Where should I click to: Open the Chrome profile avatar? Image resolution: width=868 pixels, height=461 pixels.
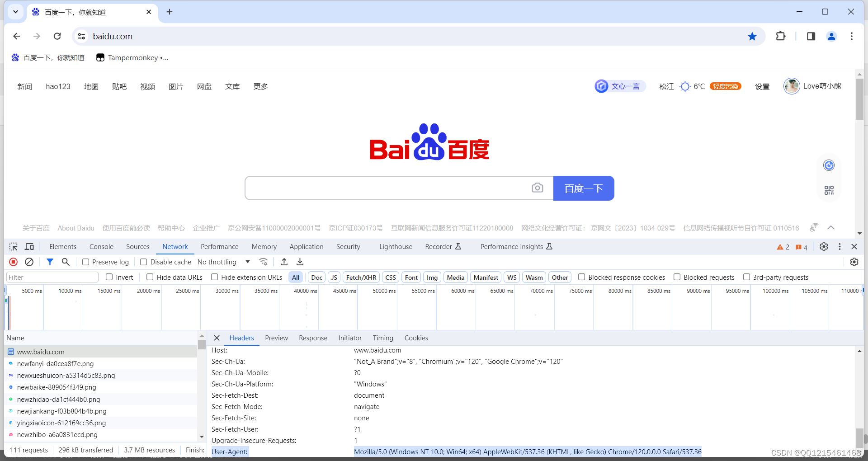831,36
